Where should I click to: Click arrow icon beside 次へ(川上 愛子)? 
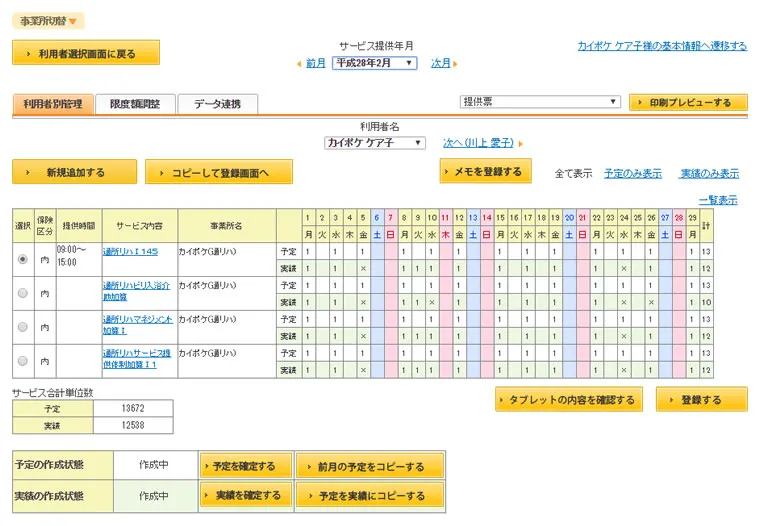(520, 144)
